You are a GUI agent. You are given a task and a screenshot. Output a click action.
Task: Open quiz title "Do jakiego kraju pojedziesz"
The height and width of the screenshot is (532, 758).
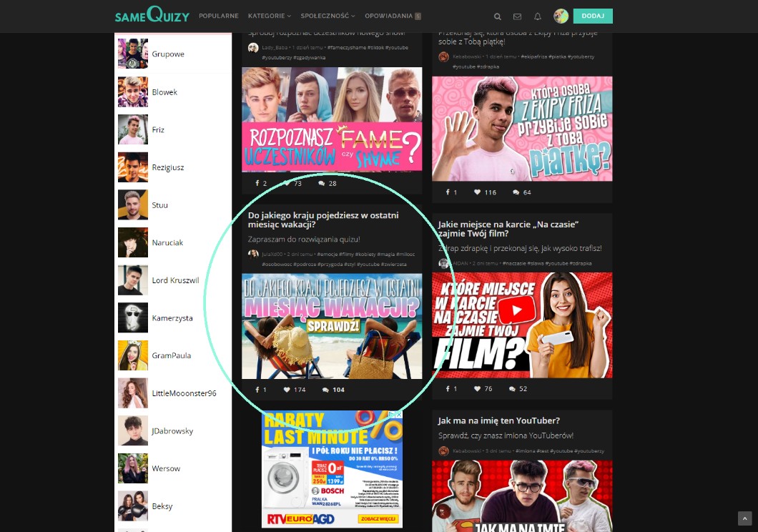(x=323, y=220)
